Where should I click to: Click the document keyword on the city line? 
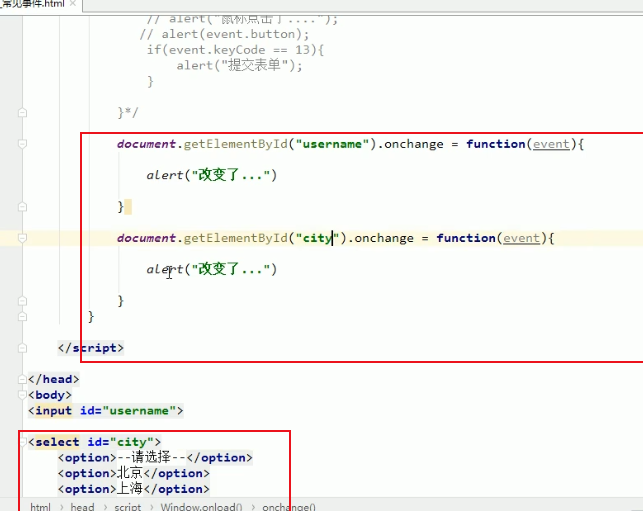click(x=146, y=238)
